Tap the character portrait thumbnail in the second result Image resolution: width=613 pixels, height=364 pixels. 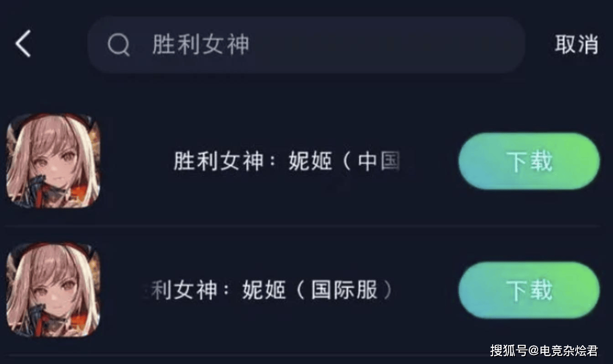pos(54,290)
